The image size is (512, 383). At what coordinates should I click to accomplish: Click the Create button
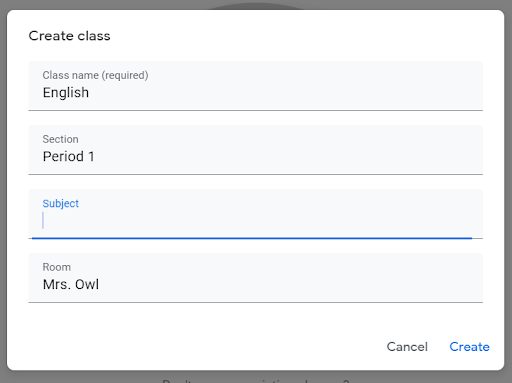click(469, 347)
